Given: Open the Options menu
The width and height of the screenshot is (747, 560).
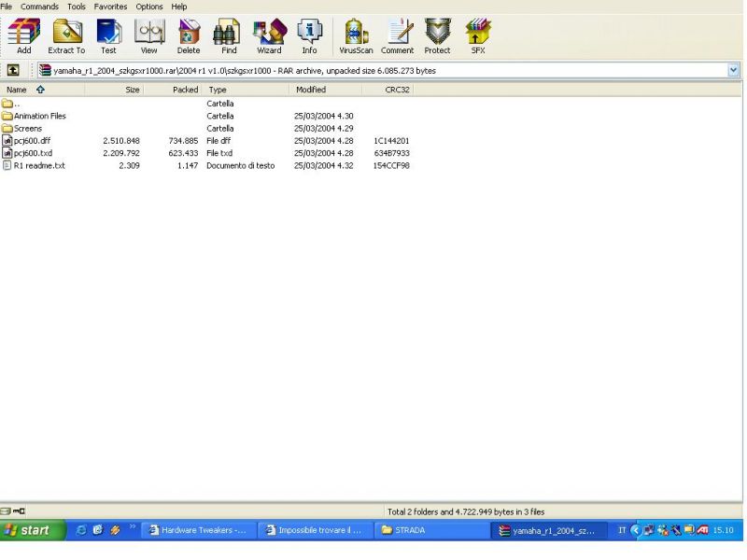Looking at the screenshot, I should click(149, 7).
